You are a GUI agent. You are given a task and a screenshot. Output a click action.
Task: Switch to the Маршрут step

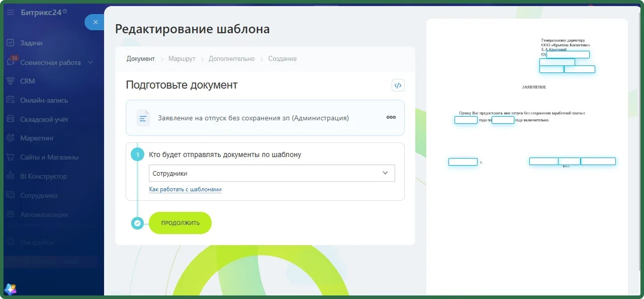click(x=182, y=59)
